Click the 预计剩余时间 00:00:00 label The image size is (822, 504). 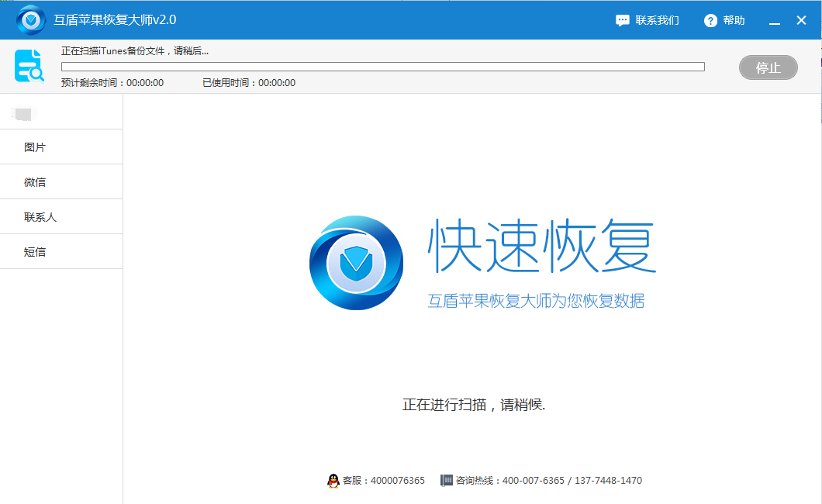(112, 83)
